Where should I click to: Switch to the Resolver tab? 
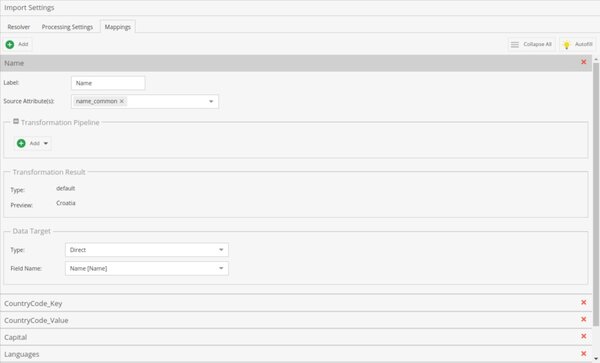point(19,27)
